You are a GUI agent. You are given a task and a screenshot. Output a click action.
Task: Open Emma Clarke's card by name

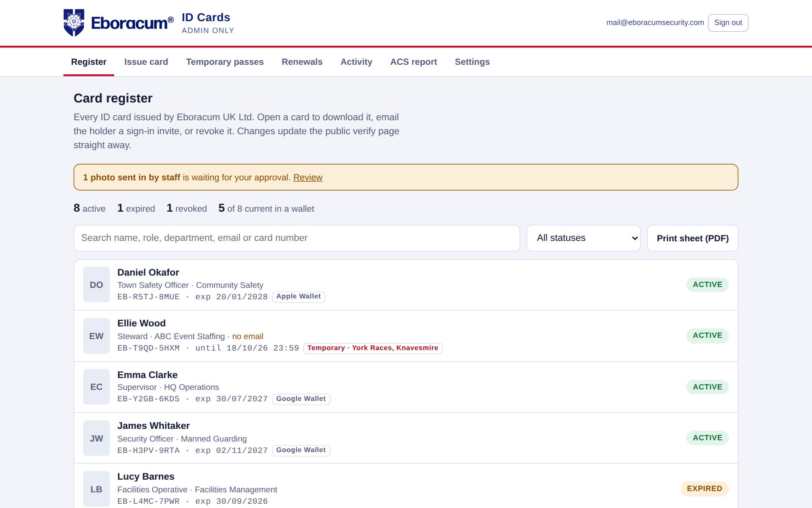(147, 375)
